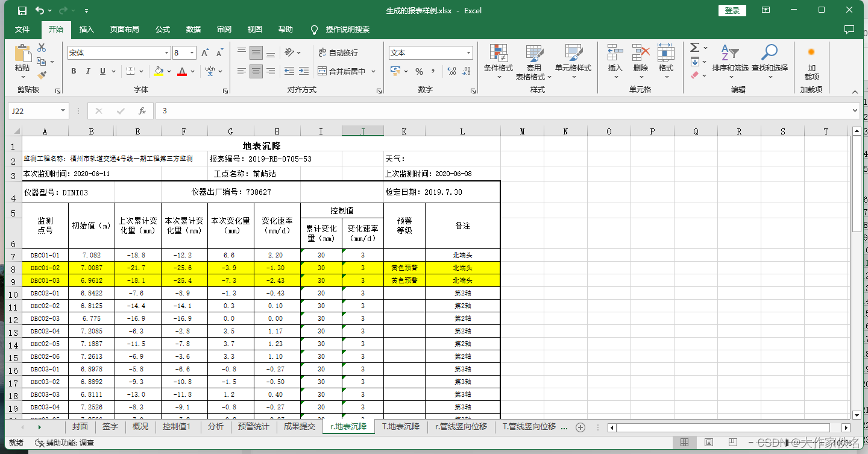Click the Increase Indent icon
The image size is (868, 454).
tap(303, 71)
